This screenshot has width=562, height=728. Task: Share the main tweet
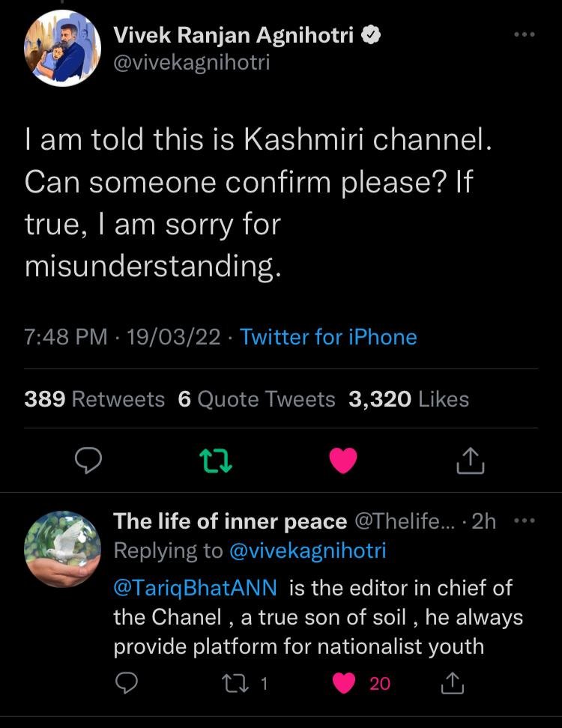(471, 461)
